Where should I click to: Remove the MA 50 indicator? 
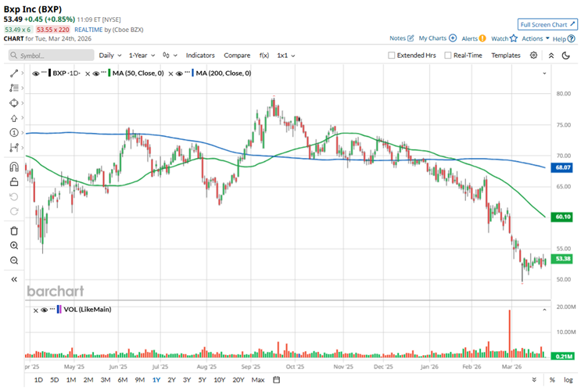88,74
